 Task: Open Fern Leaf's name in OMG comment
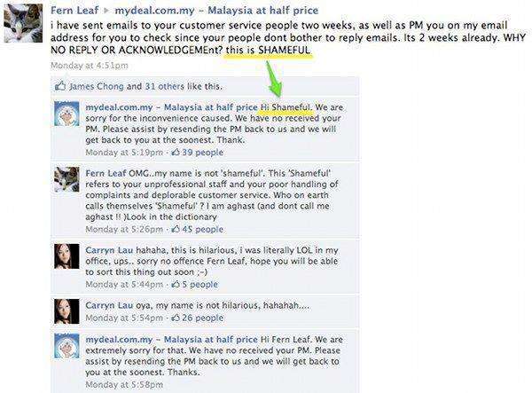[x=106, y=173]
